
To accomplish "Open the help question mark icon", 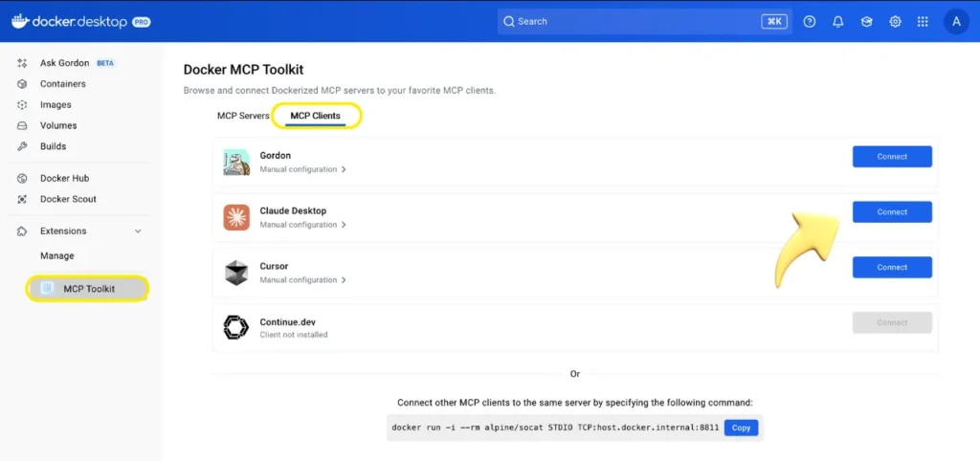I will point(810,21).
